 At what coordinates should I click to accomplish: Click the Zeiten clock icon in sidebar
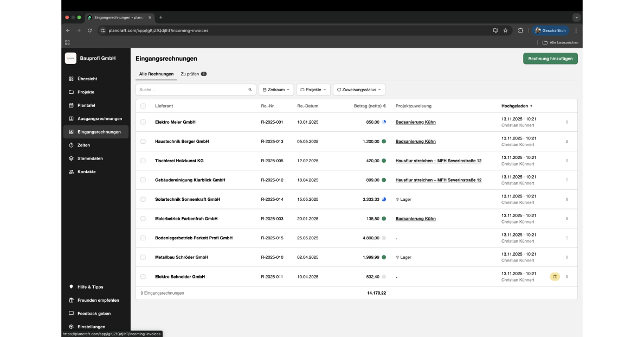click(71, 145)
